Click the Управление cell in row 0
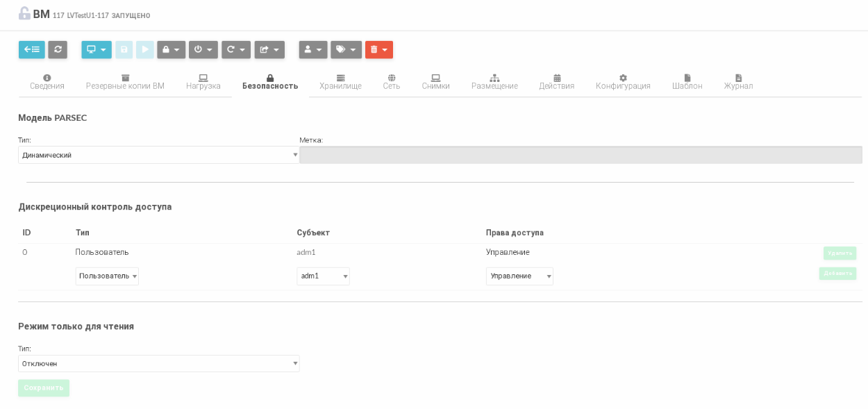The width and height of the screenshot is (868, 409). coord(508,252)
